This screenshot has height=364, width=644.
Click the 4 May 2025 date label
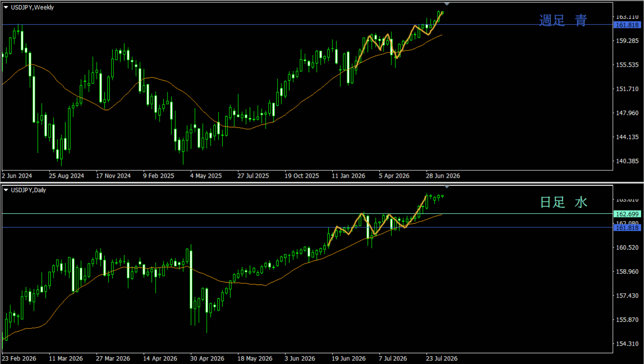pos(206,176)
